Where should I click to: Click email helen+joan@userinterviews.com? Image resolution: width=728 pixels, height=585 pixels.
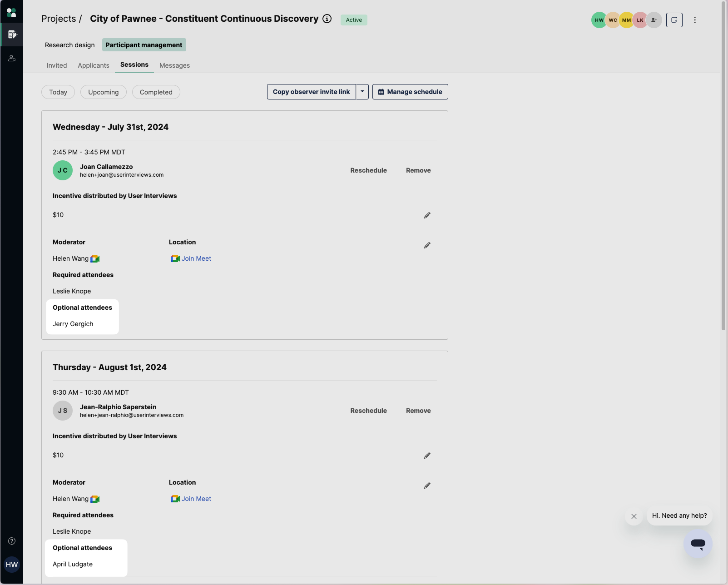point(122,175)
